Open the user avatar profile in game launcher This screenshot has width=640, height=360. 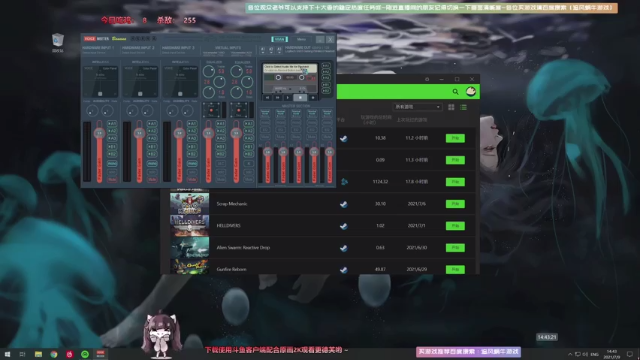coord(471,91)
